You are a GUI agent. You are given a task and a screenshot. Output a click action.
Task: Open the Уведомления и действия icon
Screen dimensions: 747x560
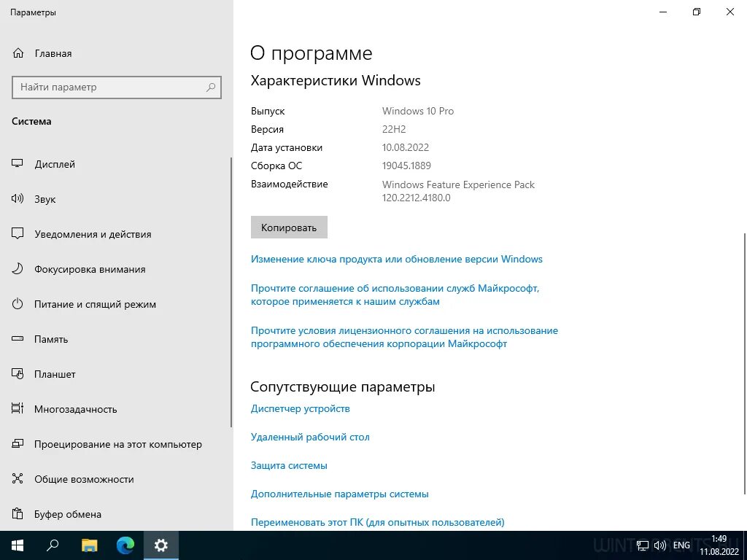point(18,234)
